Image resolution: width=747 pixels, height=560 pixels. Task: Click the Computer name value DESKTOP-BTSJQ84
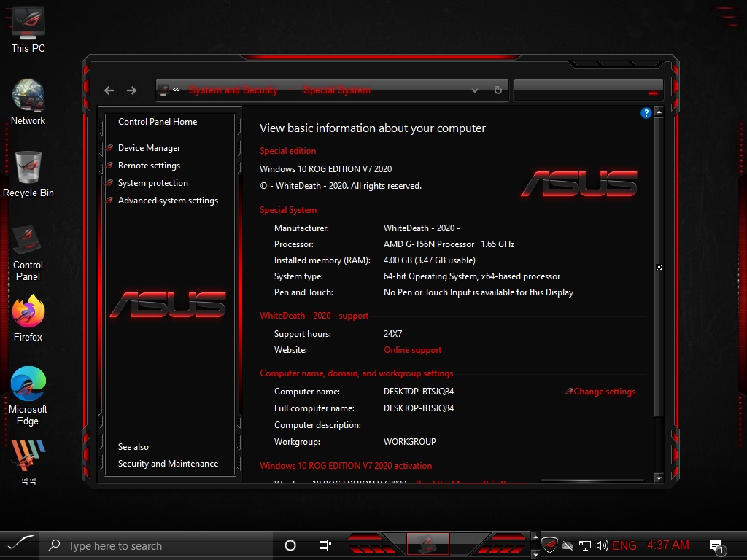click(x=418, y=392)
